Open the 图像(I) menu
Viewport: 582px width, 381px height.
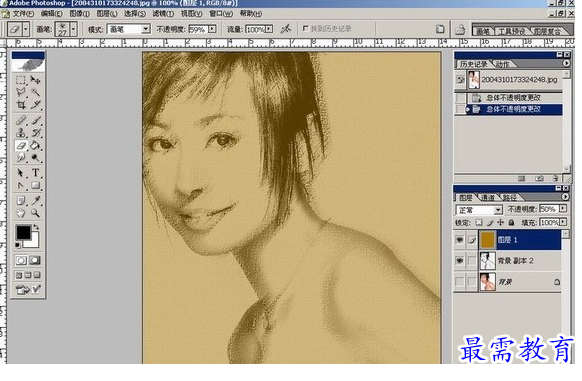click(79, 14)
